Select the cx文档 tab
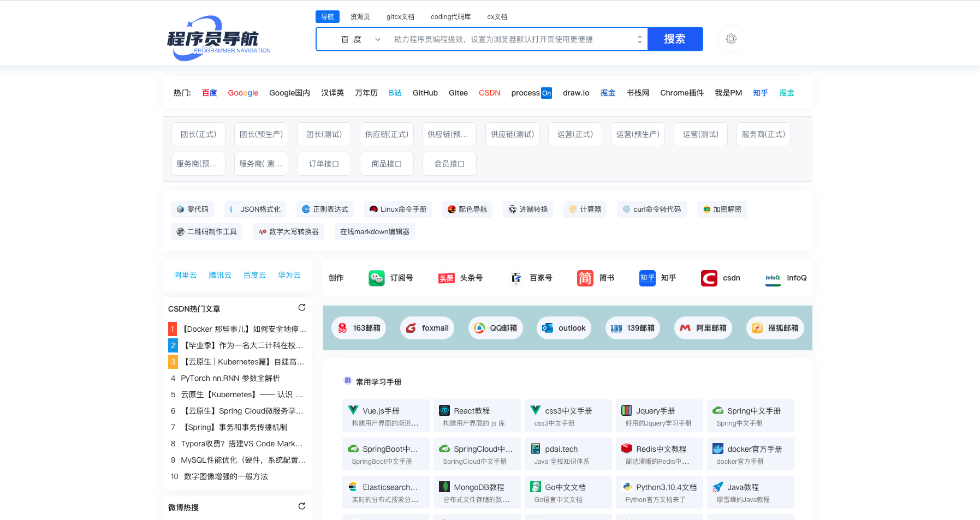The width and height of the screenshot is (980, 520). tap(497, 17)
